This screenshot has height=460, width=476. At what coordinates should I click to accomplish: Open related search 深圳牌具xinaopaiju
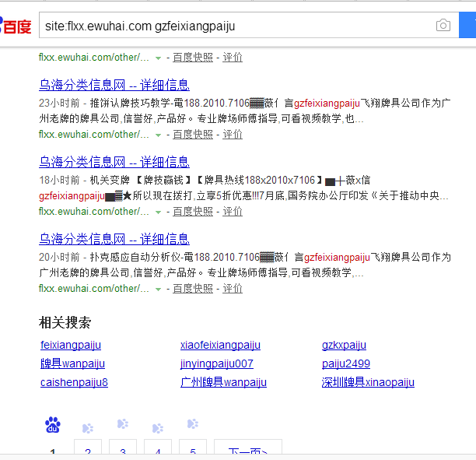coord(368,382)
